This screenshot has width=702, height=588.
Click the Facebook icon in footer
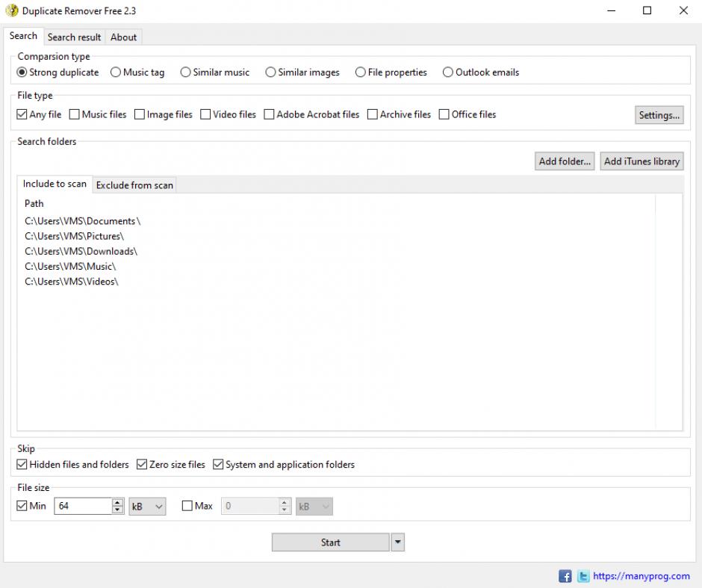[565, 576]
